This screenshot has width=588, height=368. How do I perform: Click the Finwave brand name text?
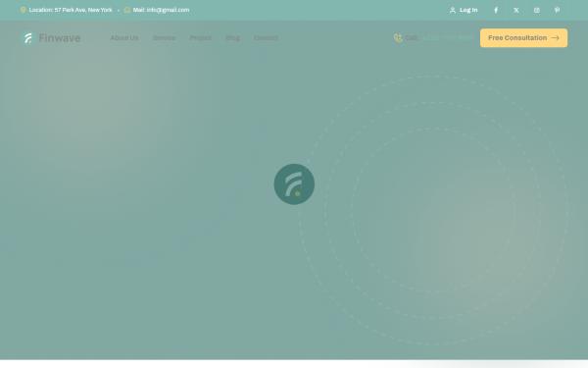click(x=60, y=38)
